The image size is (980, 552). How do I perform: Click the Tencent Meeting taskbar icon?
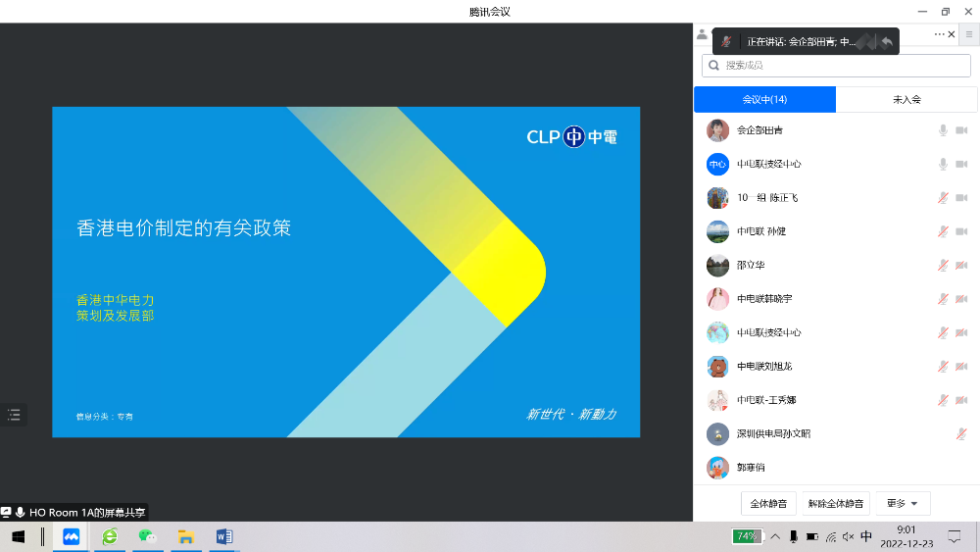point(71,537)
